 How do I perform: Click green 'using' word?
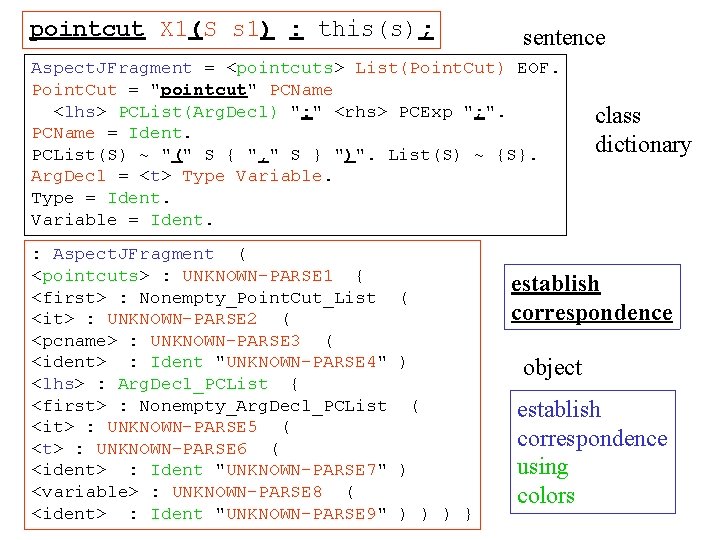pyautogui.click(x=543, y=467)
